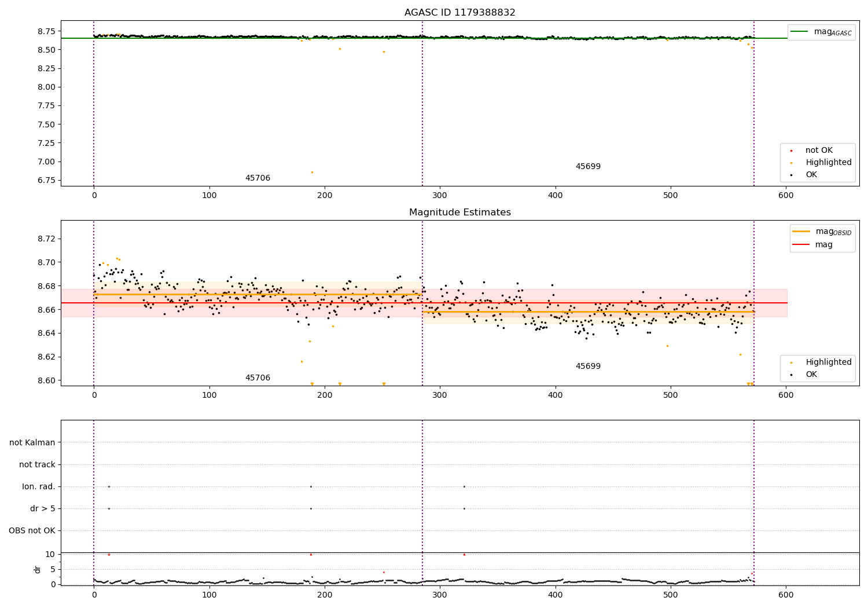Image resolution: width=868 pixels, height=608 pixels.
Task: Click obsid label 45706 in top plot
Action: tap(258, 178)
